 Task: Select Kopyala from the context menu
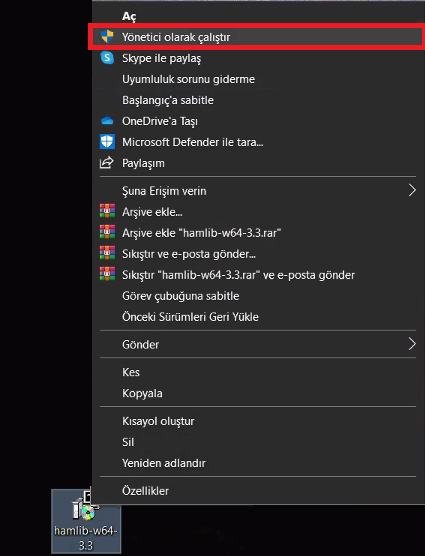142,393
